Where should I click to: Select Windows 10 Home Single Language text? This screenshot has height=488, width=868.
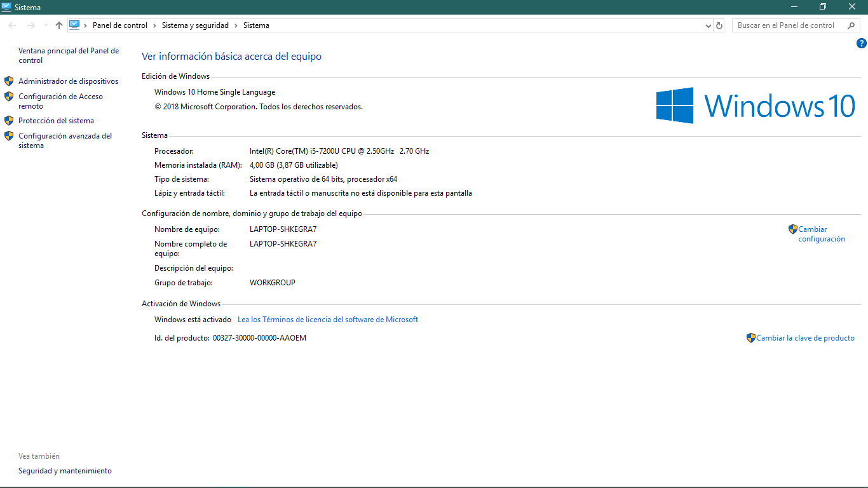(215, 92)
